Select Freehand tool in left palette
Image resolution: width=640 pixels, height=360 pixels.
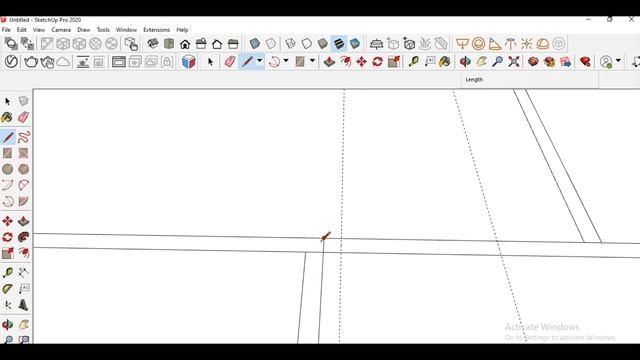click(x=24, y=137)
